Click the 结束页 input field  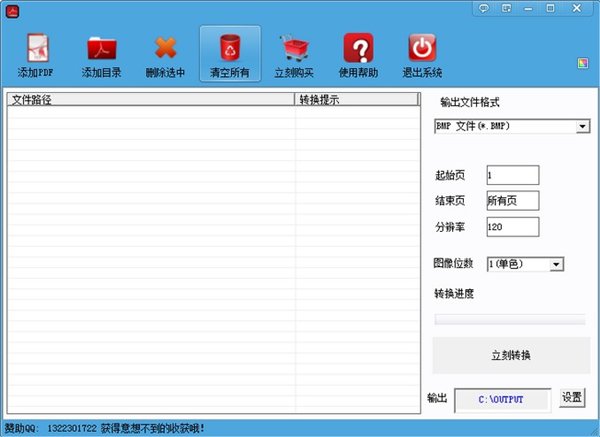click(513, 201)
